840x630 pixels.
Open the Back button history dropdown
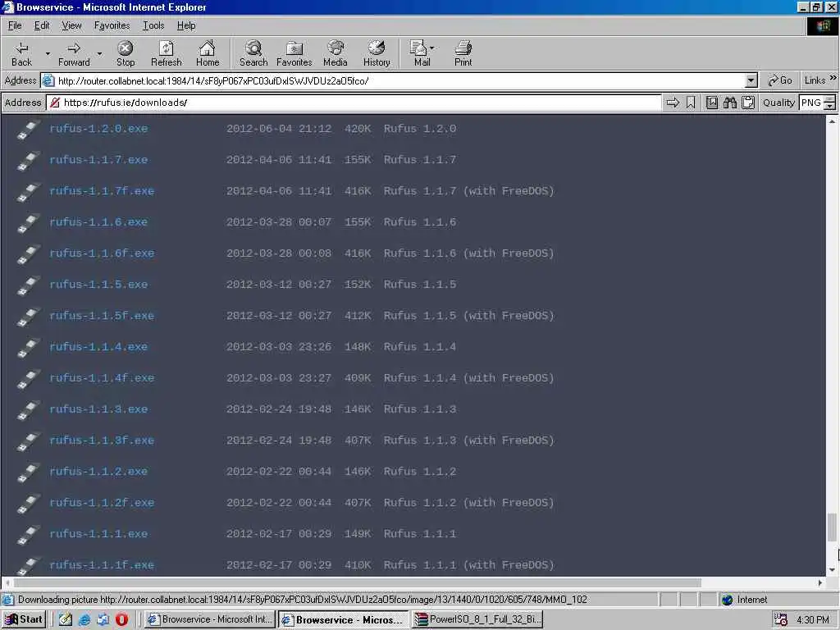click(x=48, y=53)
